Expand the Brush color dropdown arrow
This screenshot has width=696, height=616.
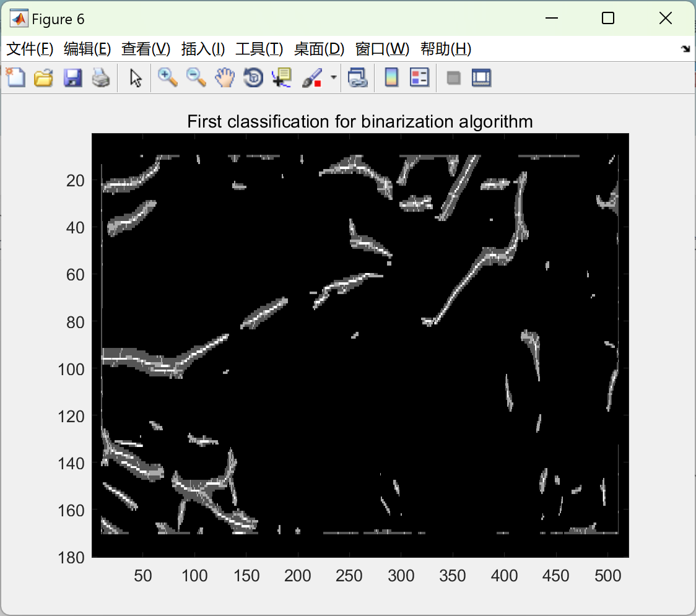334,77
